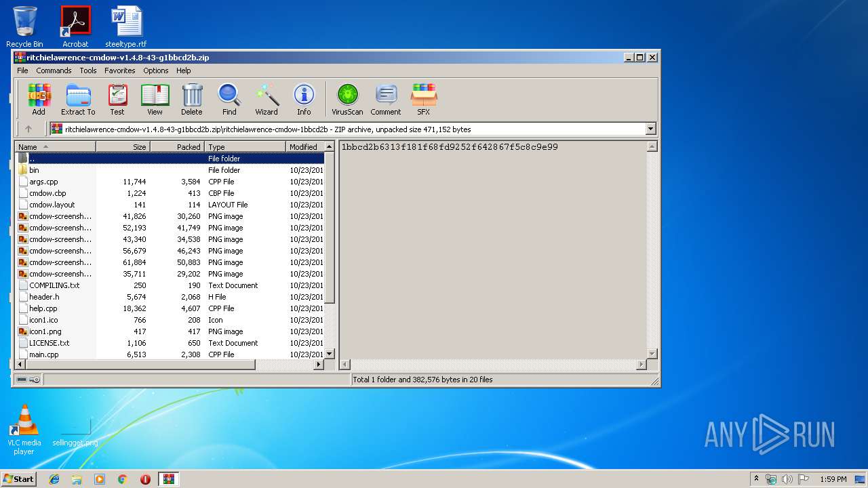Start a VirusScan on the archive
Viewport: 868px width, 488px height.
pos(347,100)
